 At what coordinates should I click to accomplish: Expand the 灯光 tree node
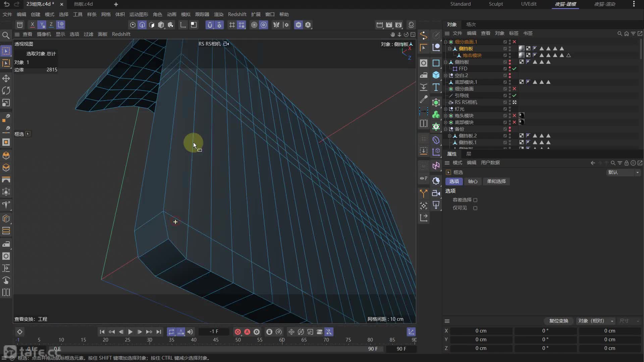446,109
